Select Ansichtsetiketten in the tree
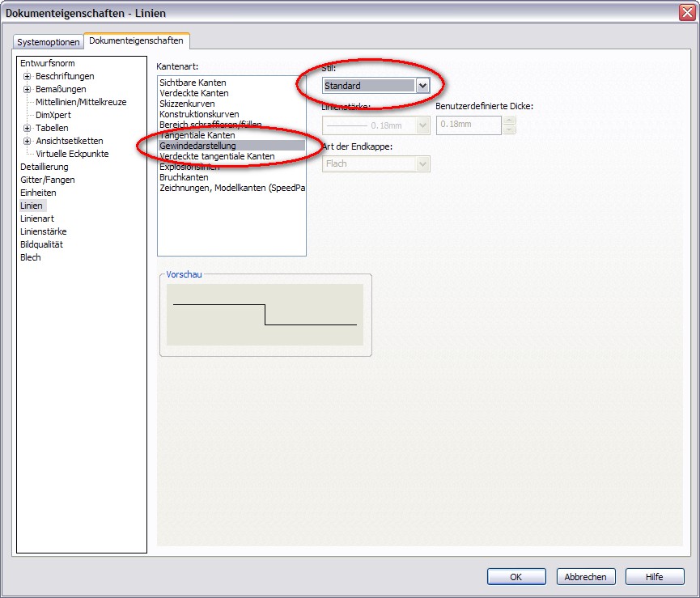 [x=70, y=141]
